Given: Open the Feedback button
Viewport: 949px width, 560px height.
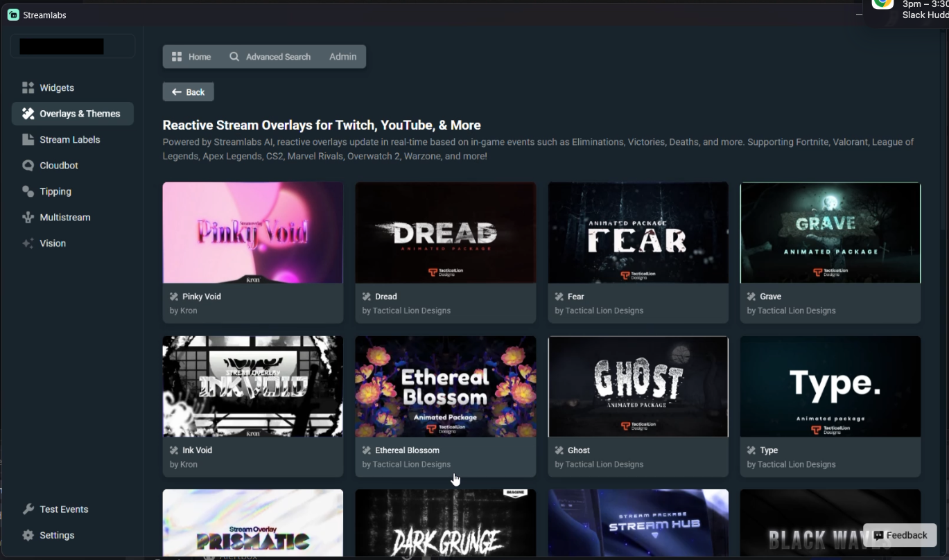Looking at the screenshot, I should point(900,535).
